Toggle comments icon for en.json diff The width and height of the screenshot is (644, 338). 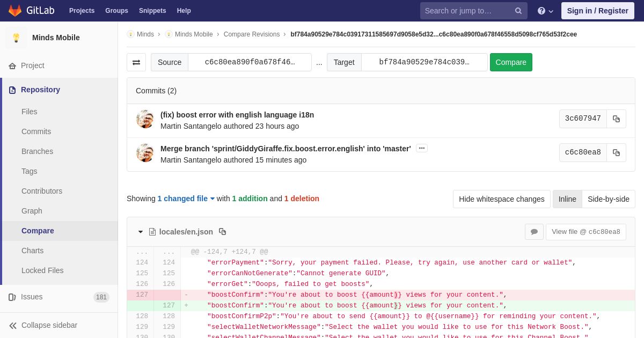pyautogui.click(x=534, y=232)
